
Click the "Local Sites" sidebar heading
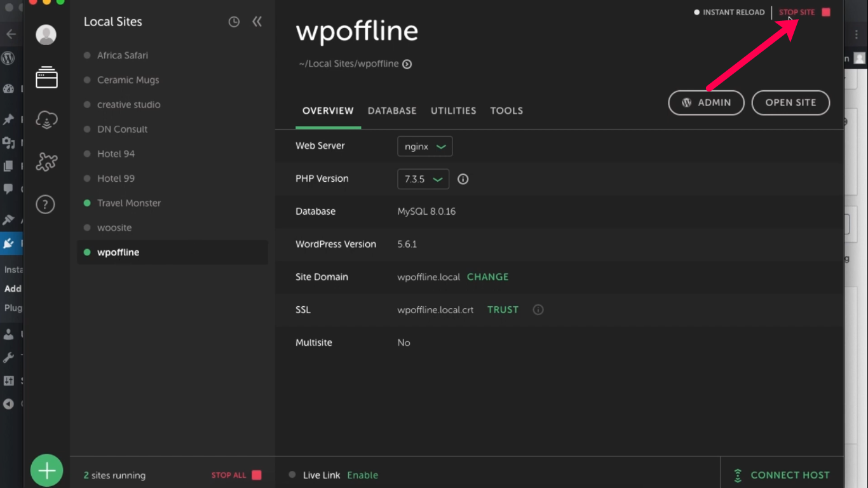point(113,22)
